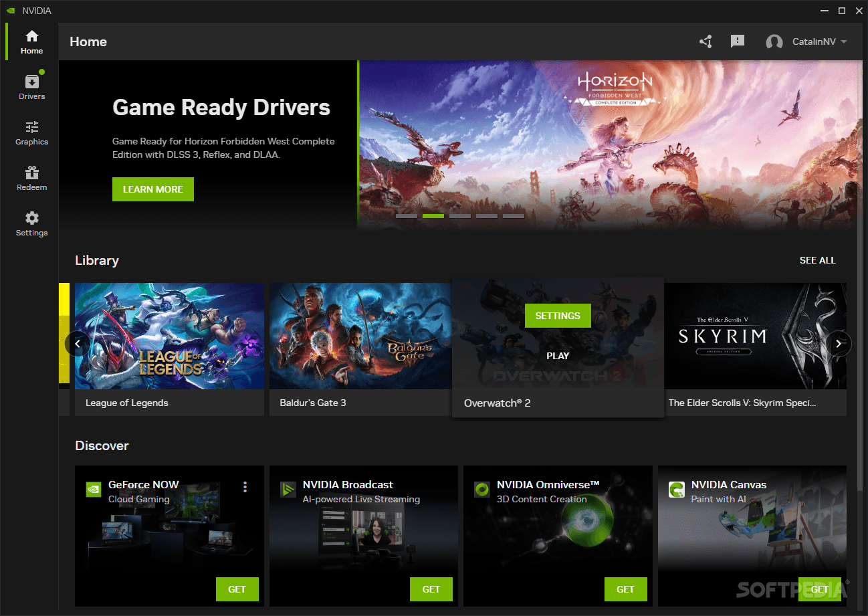The height and width of the screenshot is (616, 868).
Task: Open the Redeem gift section
Action: tap(31, 178)
